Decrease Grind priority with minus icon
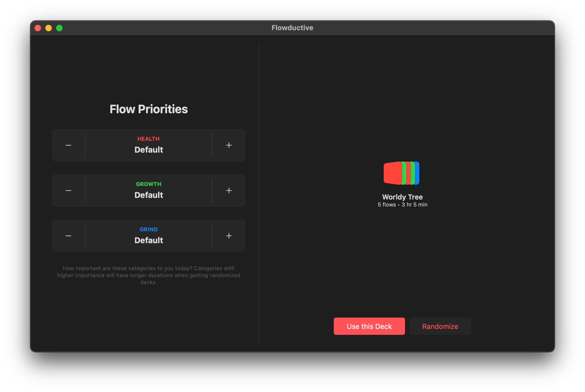This screenshot has height=392, width=585. point(68,236)
